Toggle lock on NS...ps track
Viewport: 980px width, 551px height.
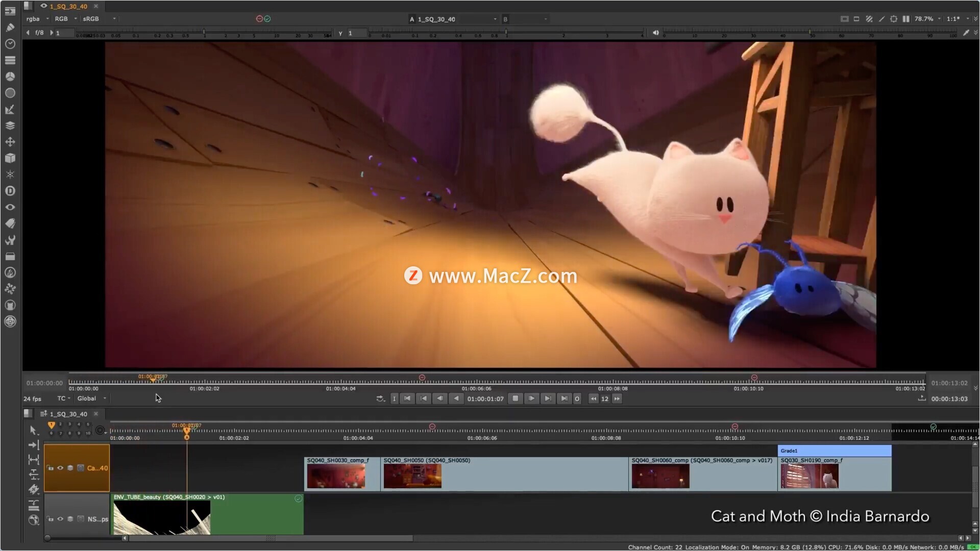[x=51, y=519]
